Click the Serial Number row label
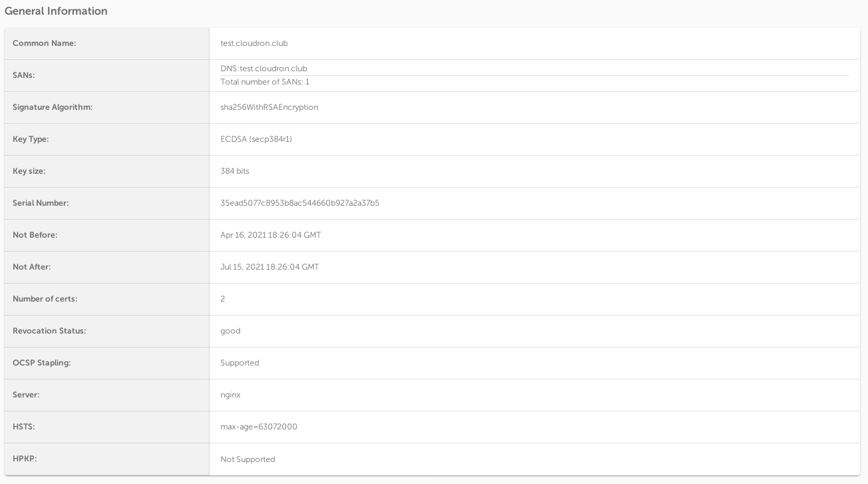 click(x=41, y=203)
